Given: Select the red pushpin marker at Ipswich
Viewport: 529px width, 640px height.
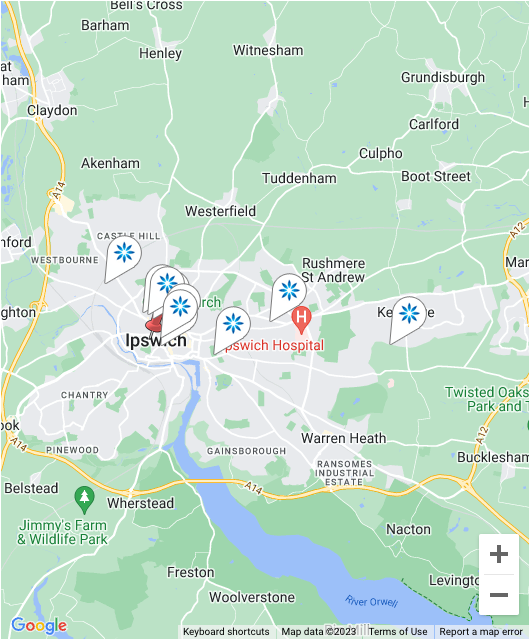Looking at the screenshot, I should coord(154,324).
